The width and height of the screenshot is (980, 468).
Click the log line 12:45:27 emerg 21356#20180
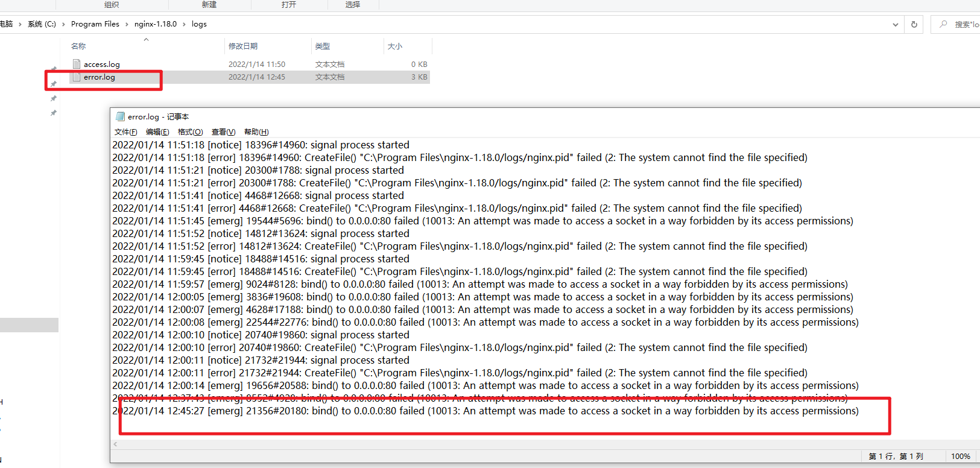[485, 411]
